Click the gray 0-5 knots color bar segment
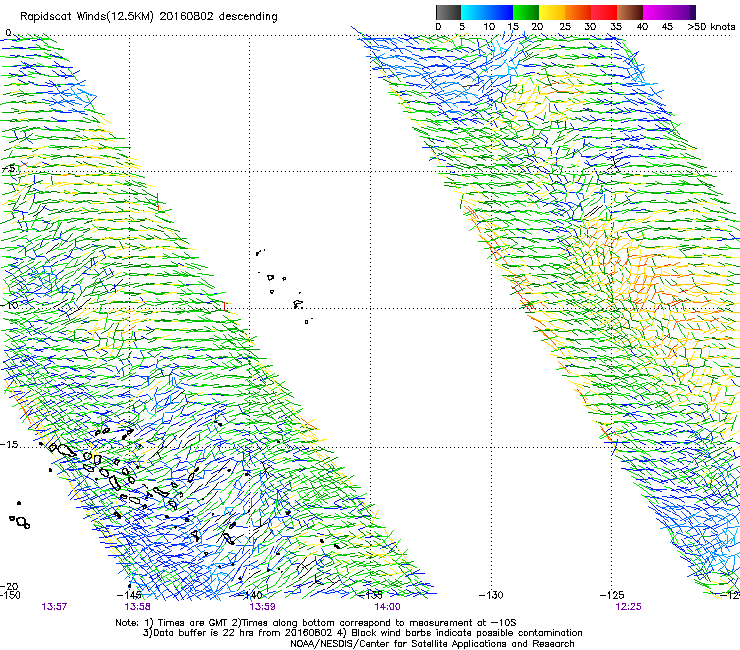The width and height of the screenshot is (740, 650). coord(448,12)
